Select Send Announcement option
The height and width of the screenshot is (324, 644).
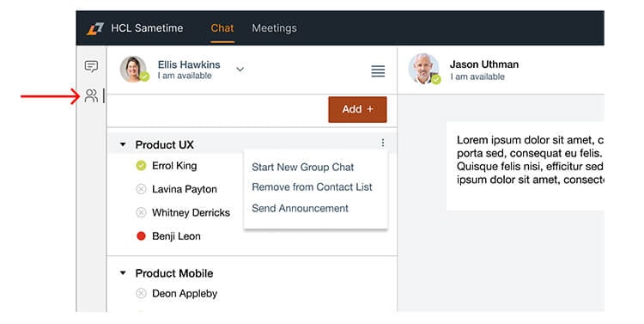click(301, 209)
